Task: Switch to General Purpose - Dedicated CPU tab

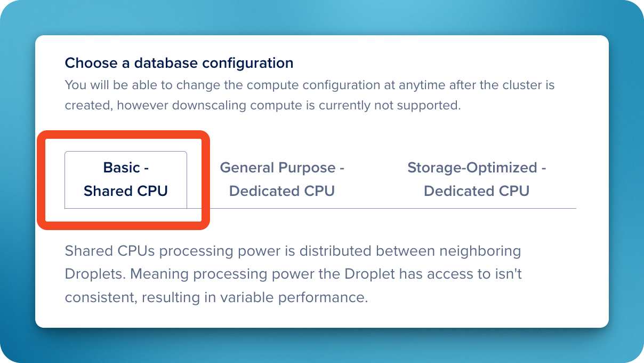Action: (x=282, y=179)
